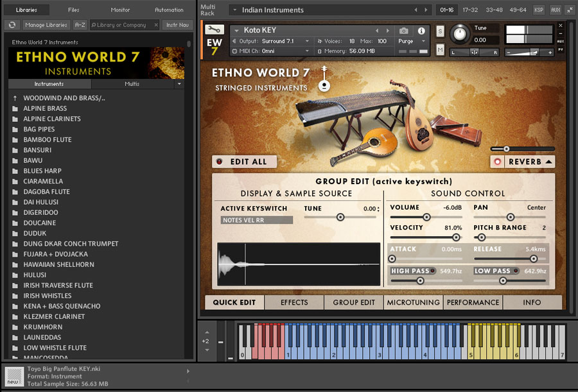The width and height of the screenshot is (578, 392).
Task: Click the sample waveform display
Action: (x=299, y=264)
